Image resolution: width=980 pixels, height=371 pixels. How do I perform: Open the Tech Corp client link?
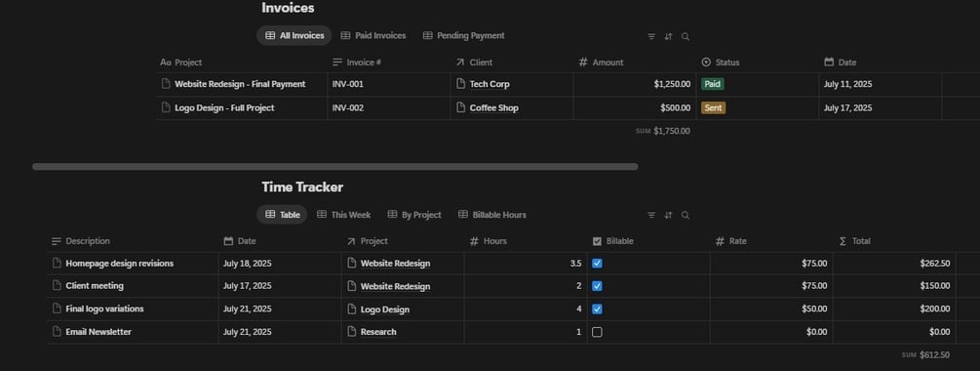coord(490,84)
